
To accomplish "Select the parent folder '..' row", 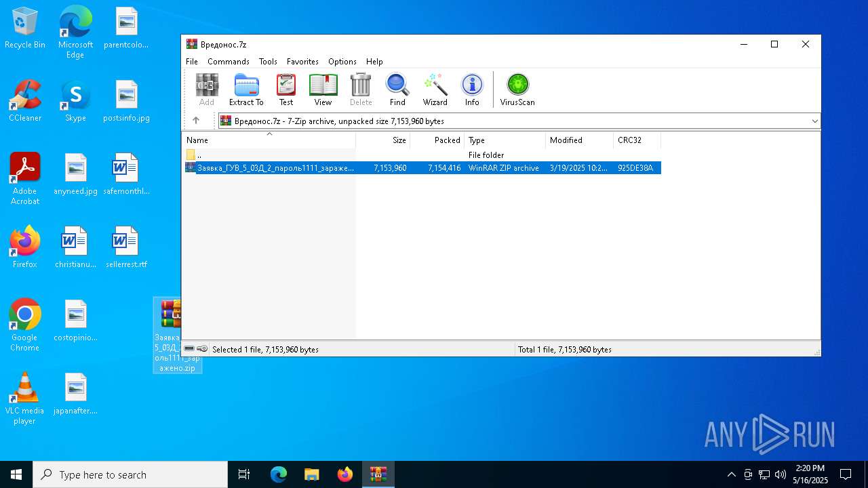I will tap(422, 155).
